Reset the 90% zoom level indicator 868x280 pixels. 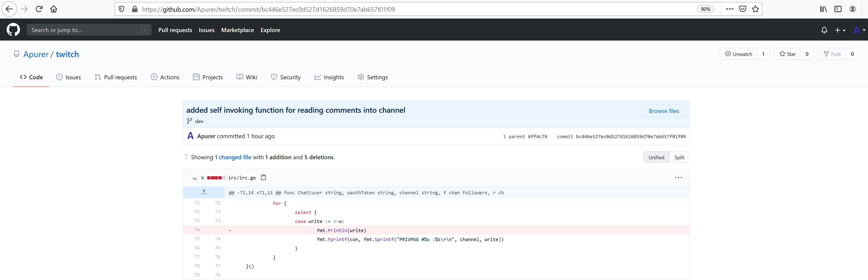click(705, 9)
